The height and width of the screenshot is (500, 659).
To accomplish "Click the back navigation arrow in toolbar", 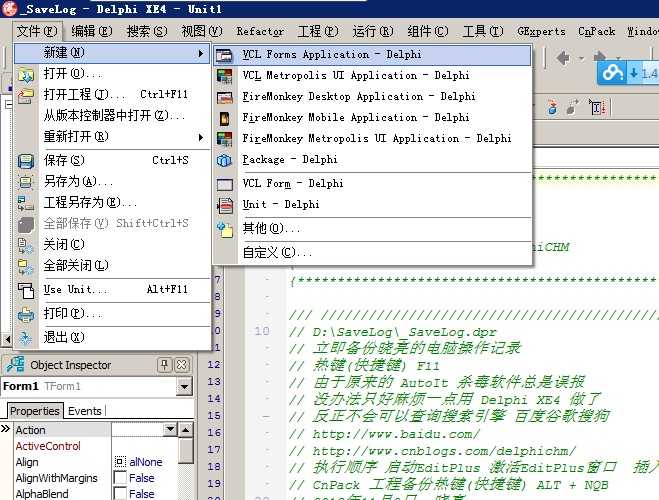I will tap(563, 58).
